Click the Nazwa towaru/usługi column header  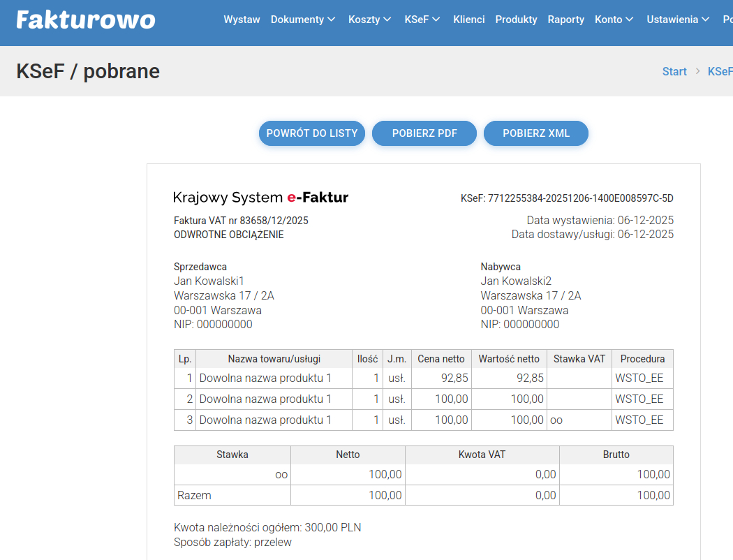pyautogui.click(x=274, y=359)
